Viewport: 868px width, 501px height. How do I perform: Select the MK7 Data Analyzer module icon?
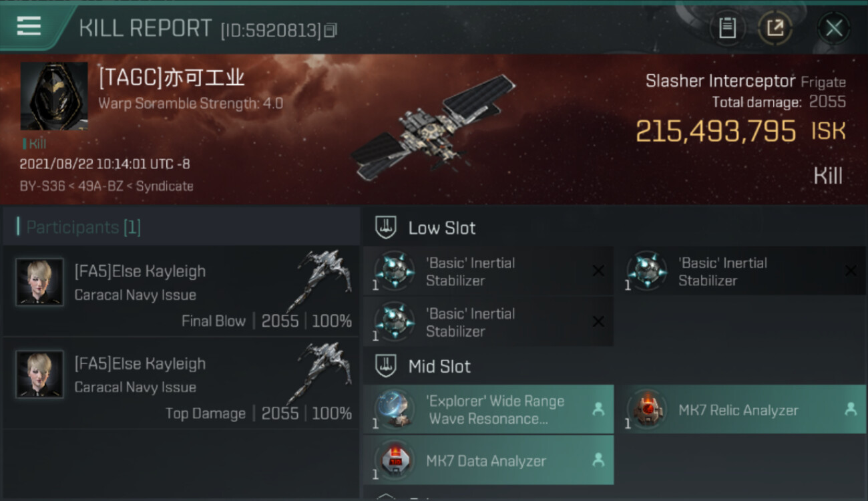(x=394, y=460)
